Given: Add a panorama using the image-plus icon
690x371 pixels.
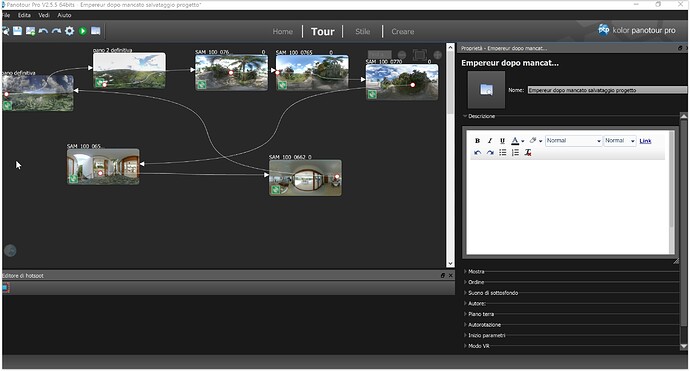Looking at the screenshot, I should point(30,31).
